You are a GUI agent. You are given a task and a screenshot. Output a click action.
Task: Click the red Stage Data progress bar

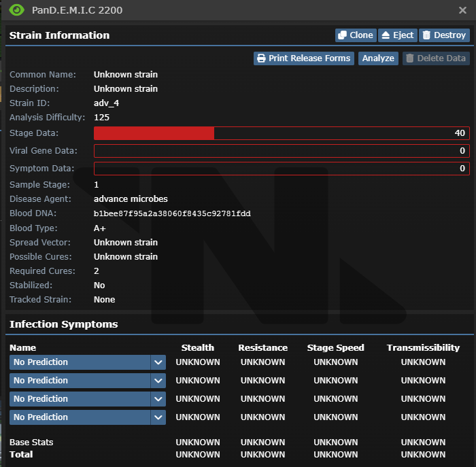tap(282, 133)
